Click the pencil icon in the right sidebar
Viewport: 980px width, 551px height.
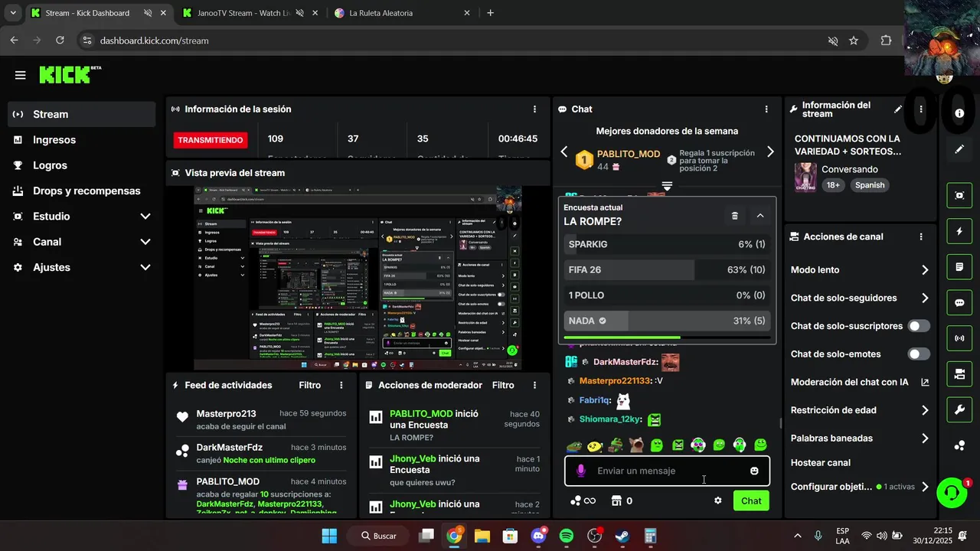[x=959, y=149]
